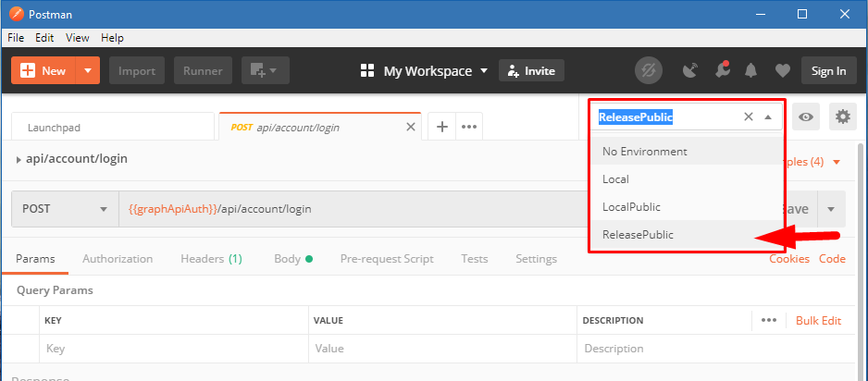Switch to the Tests tab

[475, 259]
